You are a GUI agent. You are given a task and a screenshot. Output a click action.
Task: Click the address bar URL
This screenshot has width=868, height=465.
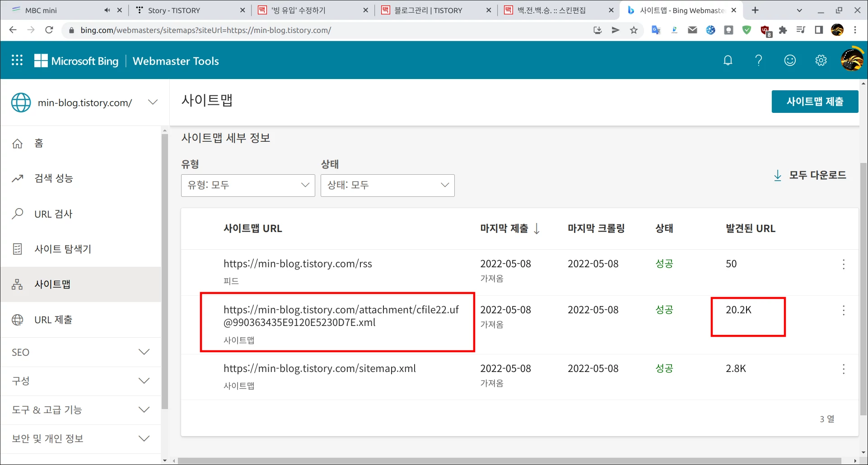point(206,30)
